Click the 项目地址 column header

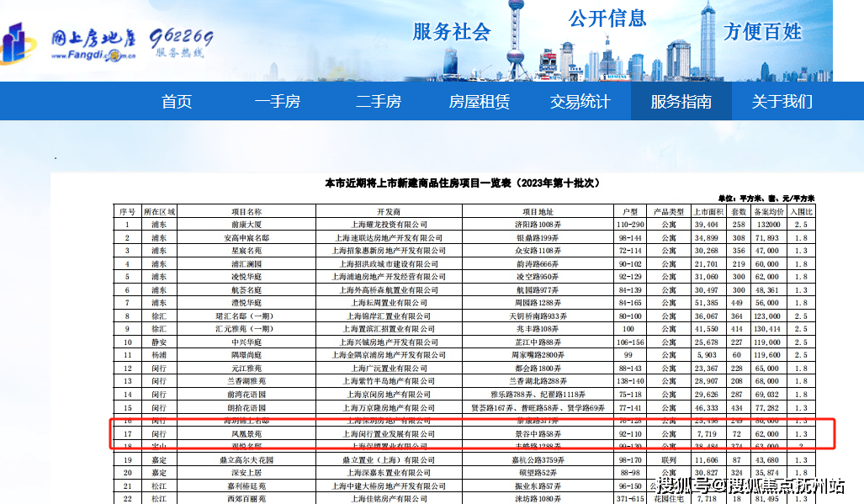point(538,211)
